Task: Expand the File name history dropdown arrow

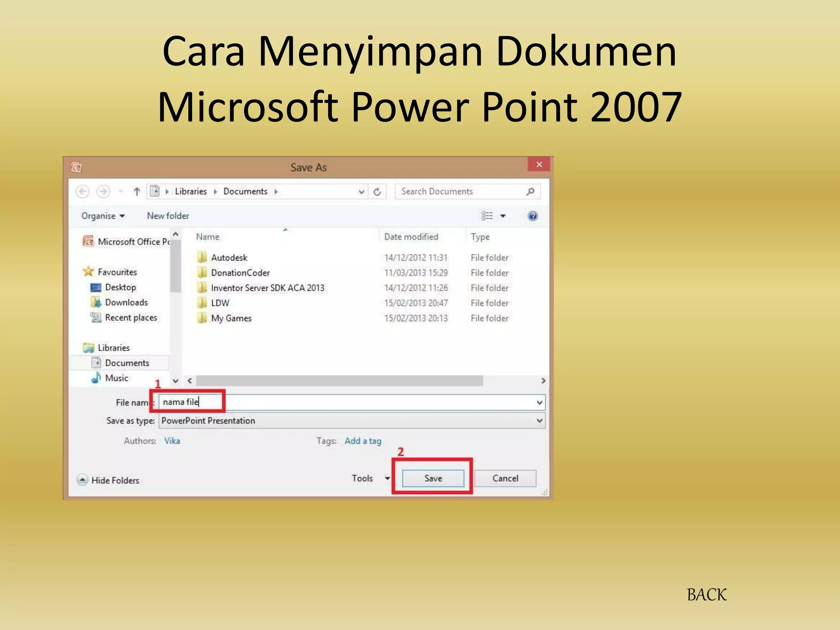Action: pyautogui.click(x=539, y=403)
